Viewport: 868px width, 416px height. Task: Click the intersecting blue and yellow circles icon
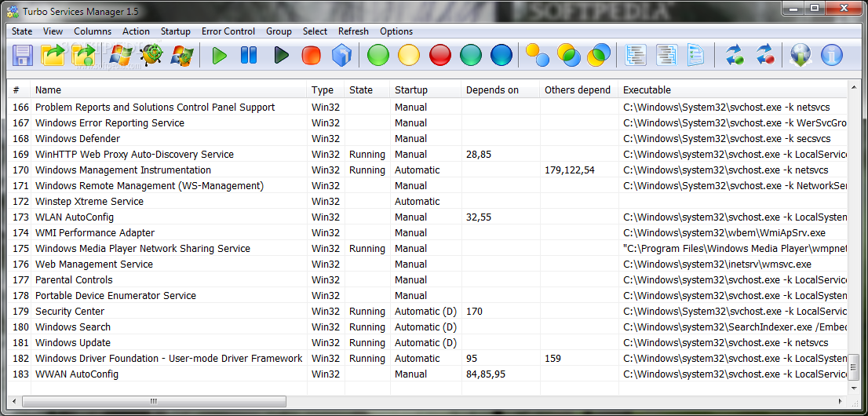point(599,55)
